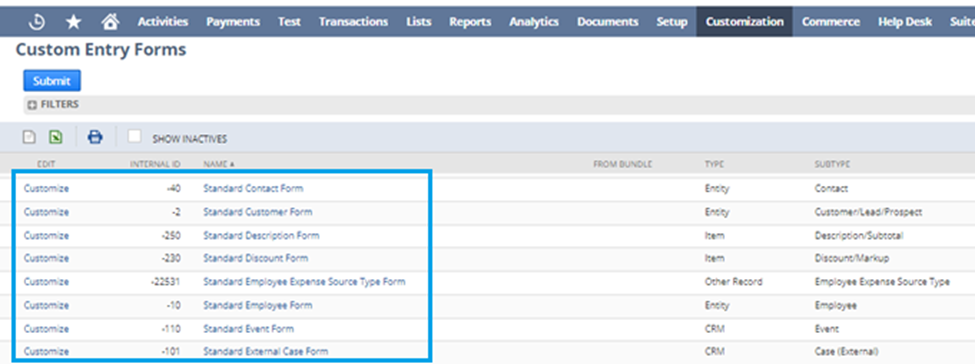
Task: Open the Standard External Case Form link
Action: click(x=266, y=351)
